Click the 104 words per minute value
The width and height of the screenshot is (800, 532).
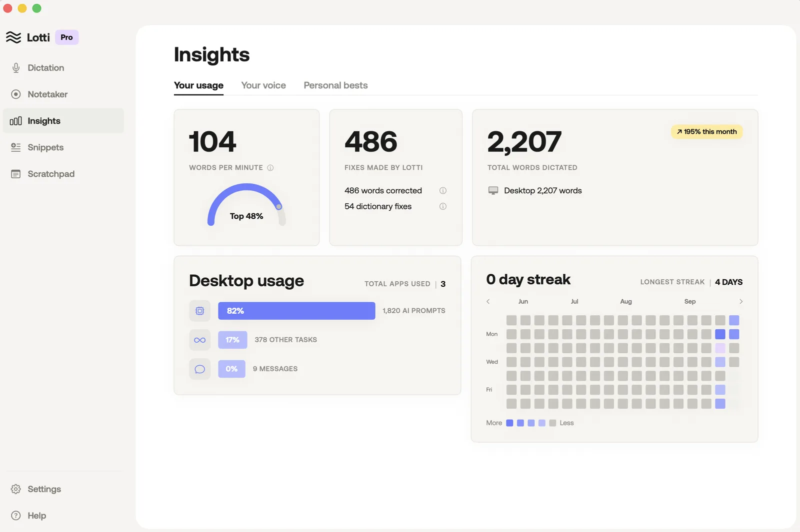tap(212, 142)
